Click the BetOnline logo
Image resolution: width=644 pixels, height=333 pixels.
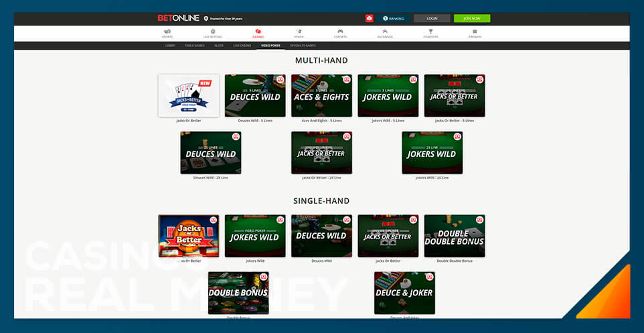pos(178,18)
